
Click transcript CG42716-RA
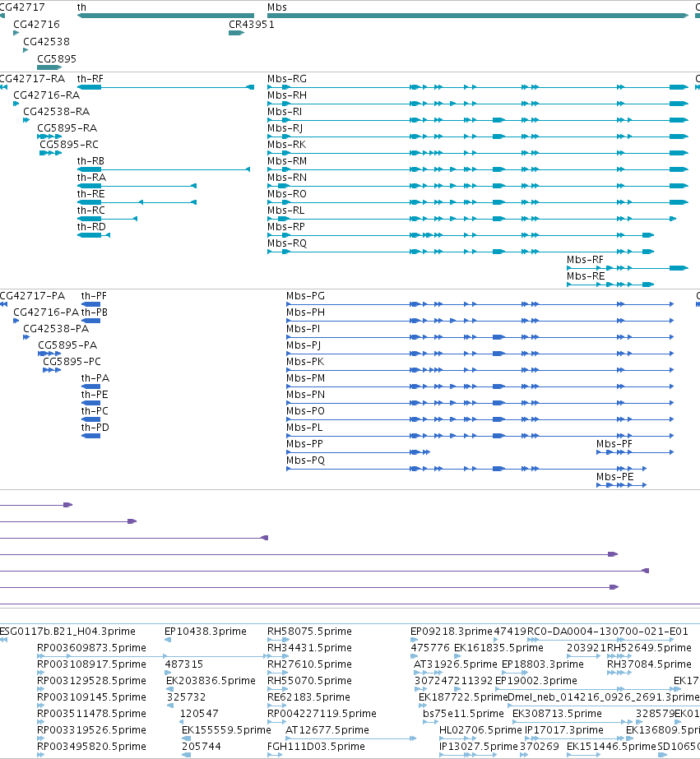[16, 104]
